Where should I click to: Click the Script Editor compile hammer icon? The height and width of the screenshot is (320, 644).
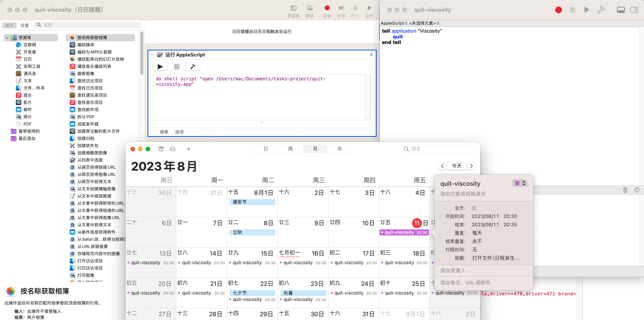[x=601, y=10]
